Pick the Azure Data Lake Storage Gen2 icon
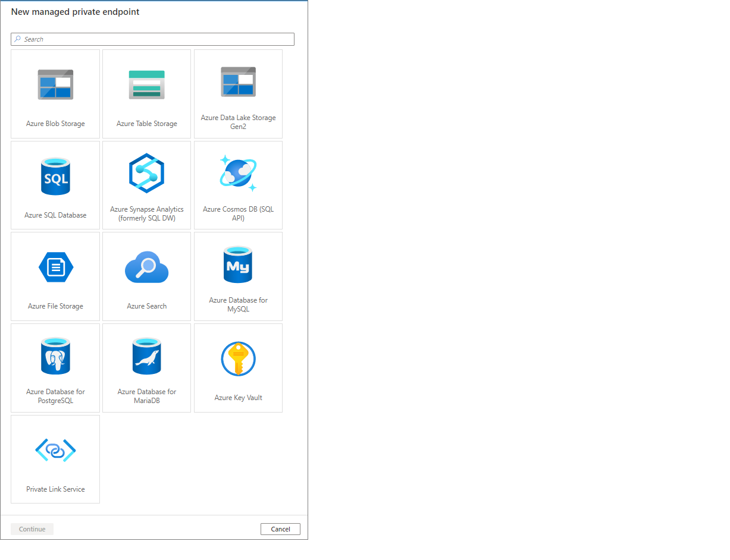Viewport: 730px width, 560px height. [x=238, y=81]
